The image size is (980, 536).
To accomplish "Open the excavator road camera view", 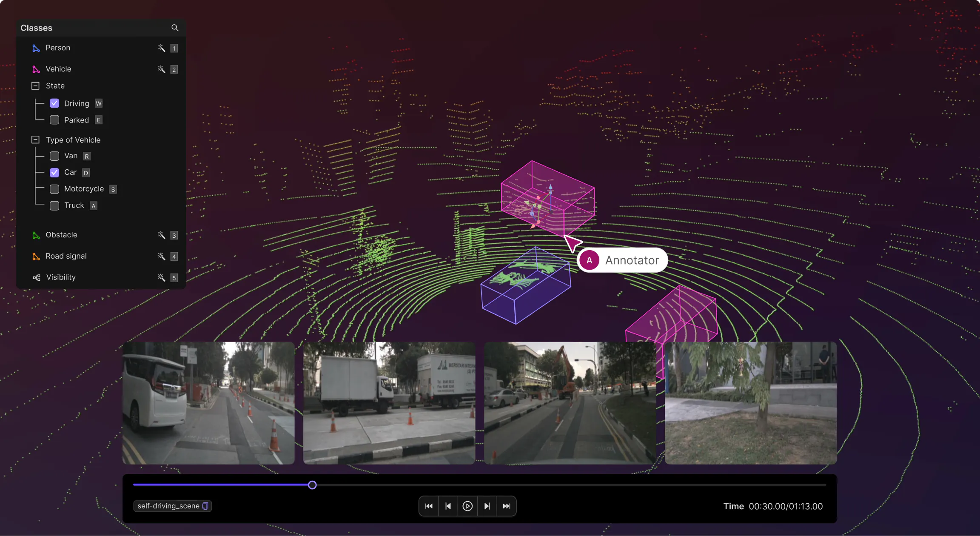I will pyautogui.click(x=570, y=403).
